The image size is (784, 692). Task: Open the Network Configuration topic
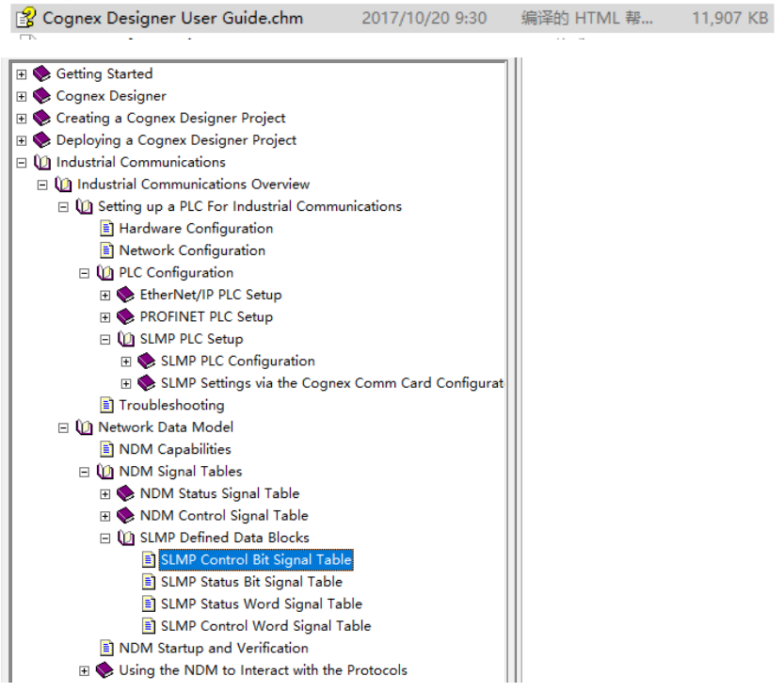(192, 250)
